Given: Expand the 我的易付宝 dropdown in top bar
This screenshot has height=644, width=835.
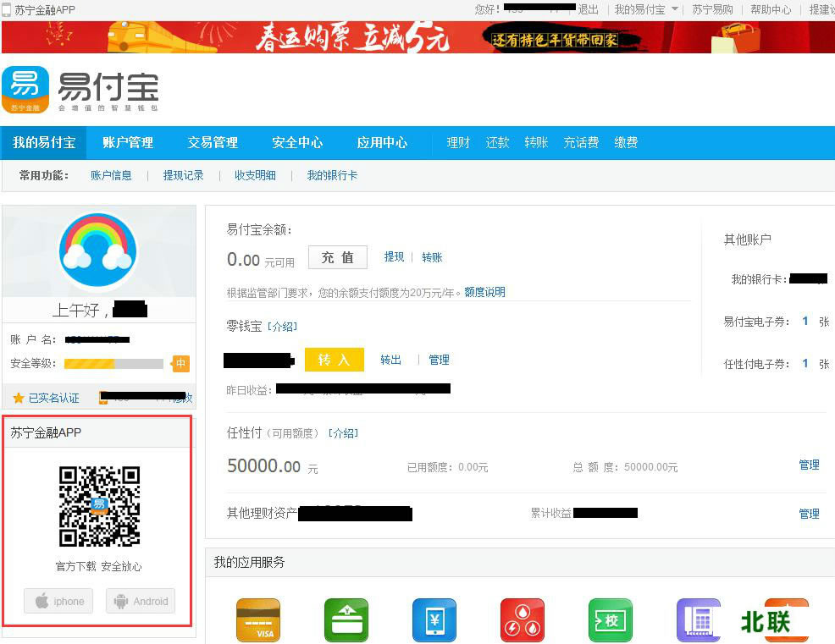Looking at the screenshot, I should 646,9.
